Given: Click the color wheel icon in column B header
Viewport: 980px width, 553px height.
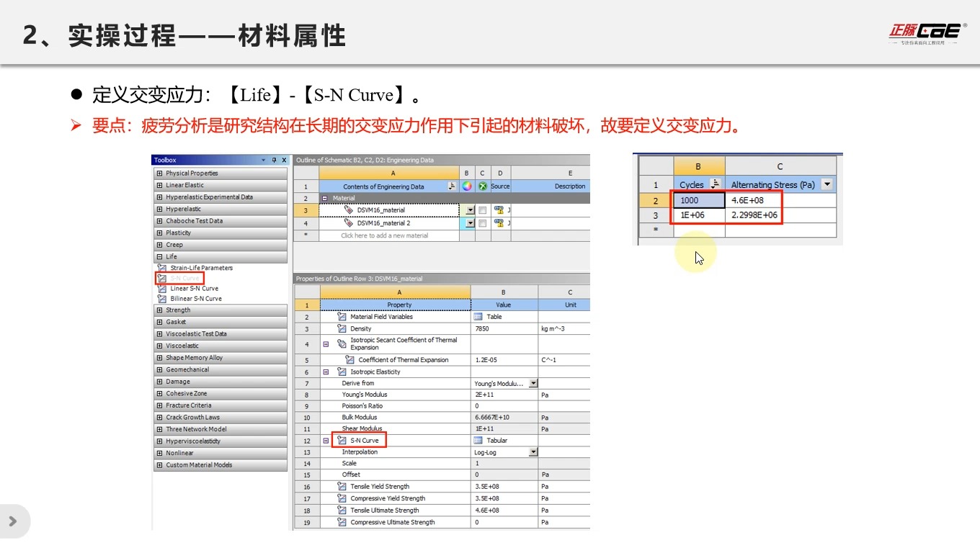Looking at the screenshot, I should click(467, 186).
